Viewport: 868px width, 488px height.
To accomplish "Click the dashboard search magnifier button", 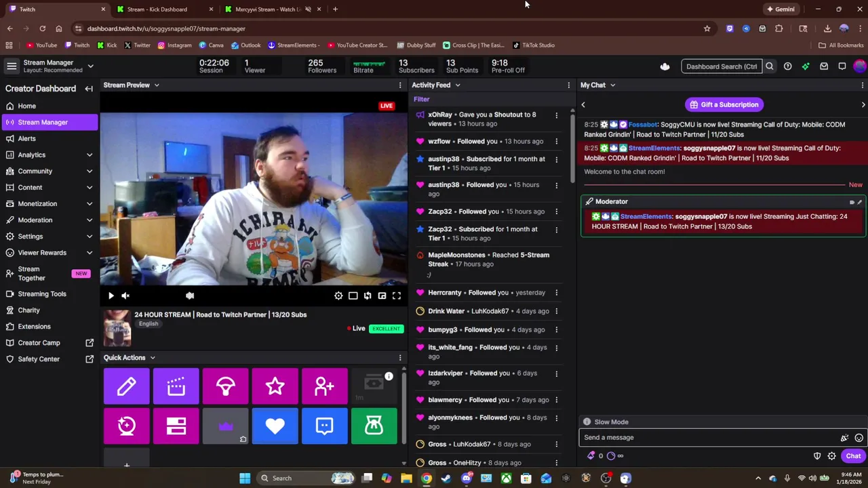I will click(770, 66).
